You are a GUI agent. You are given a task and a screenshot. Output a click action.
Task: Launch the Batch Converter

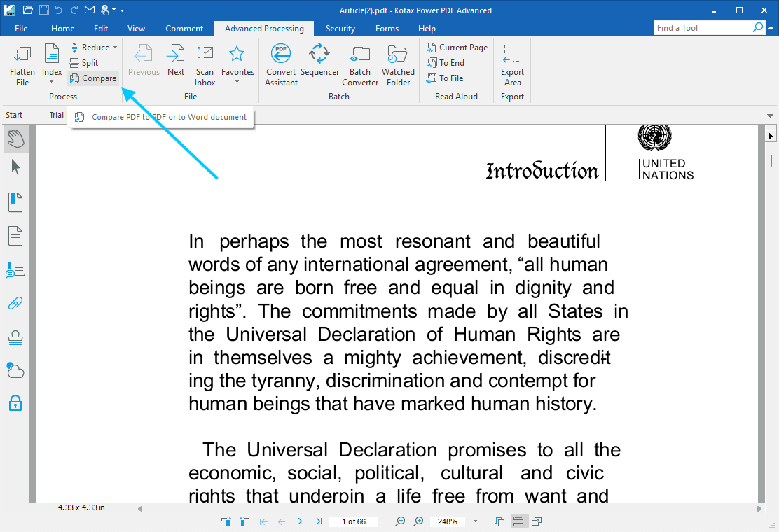[x=359, y=63]
